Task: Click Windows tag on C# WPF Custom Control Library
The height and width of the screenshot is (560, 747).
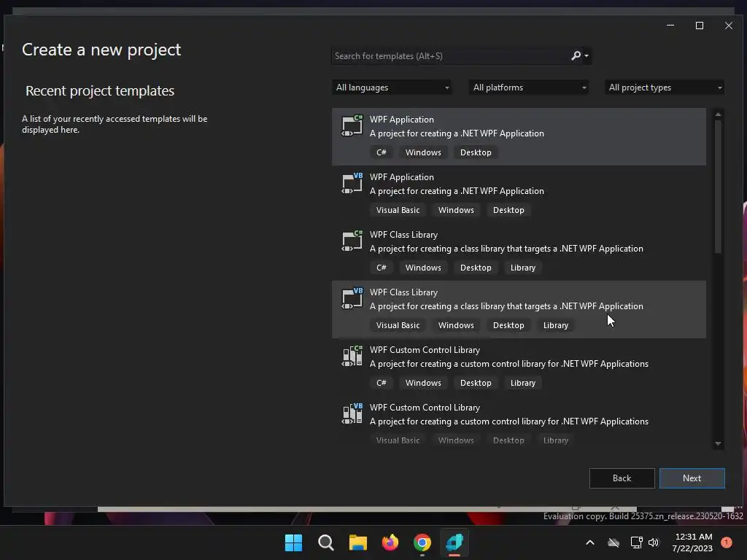Action: pos(423,383)
